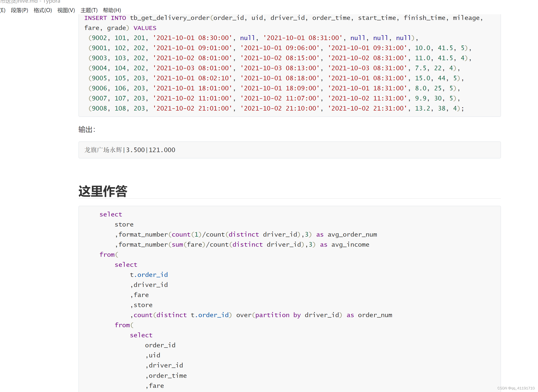The image size is (538, 392).
Task: Click the ,order_time line in innermost select
Action: [166, 376]
